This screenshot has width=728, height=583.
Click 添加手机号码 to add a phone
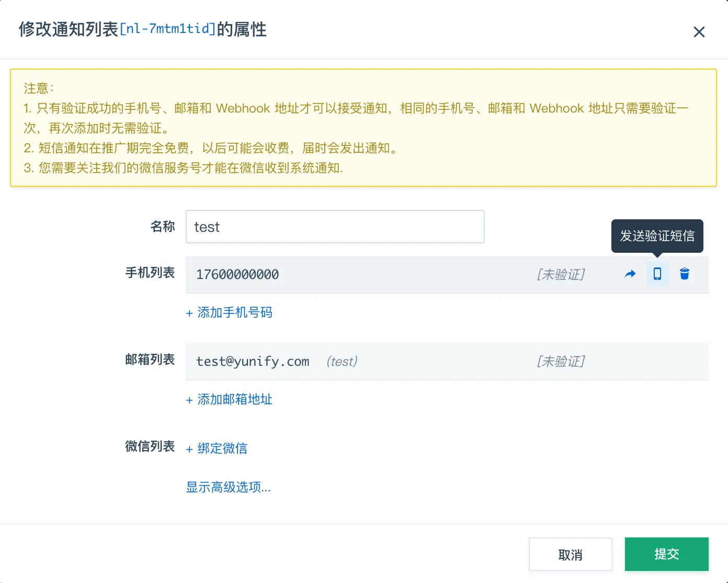[x=229, y=312]
